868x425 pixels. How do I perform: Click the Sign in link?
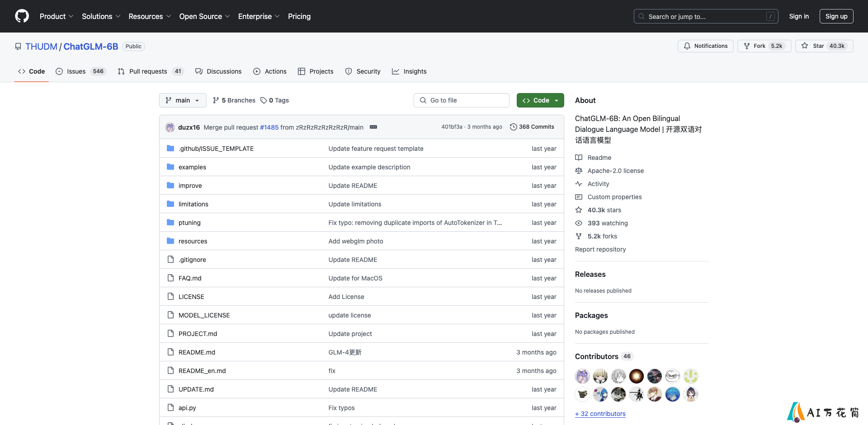(x=799, y=16)
